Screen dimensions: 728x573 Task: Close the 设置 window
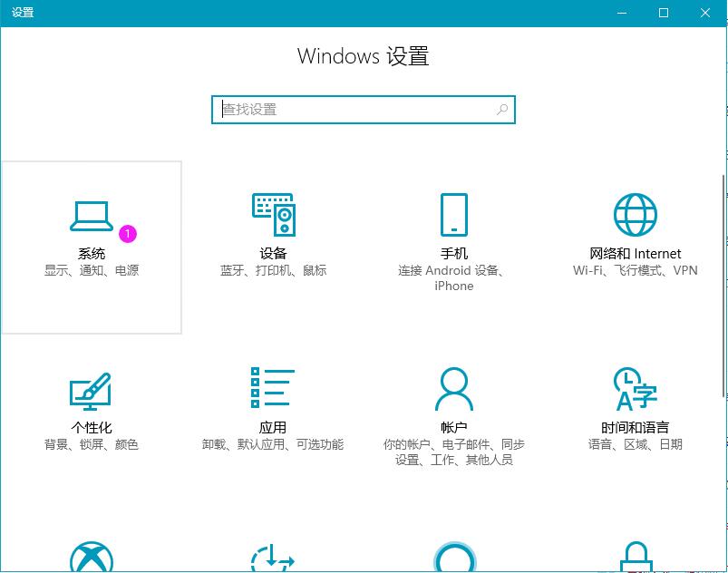coord(705,13)
